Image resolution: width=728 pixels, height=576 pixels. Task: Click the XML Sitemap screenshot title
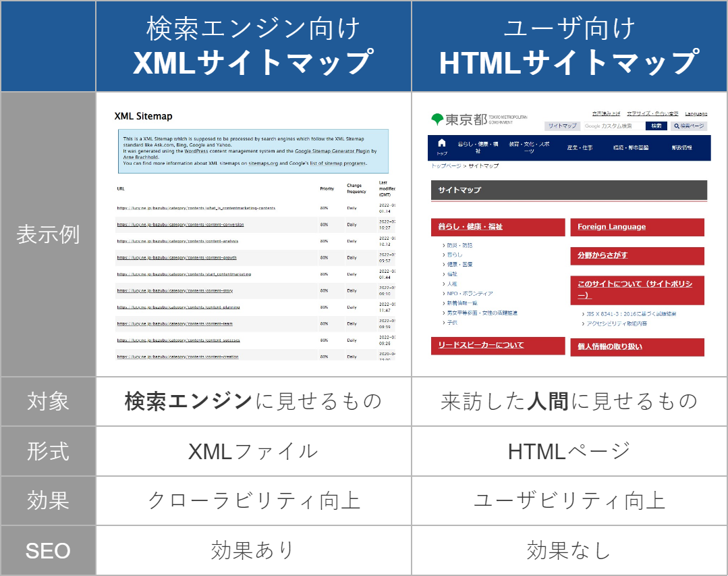143,116
